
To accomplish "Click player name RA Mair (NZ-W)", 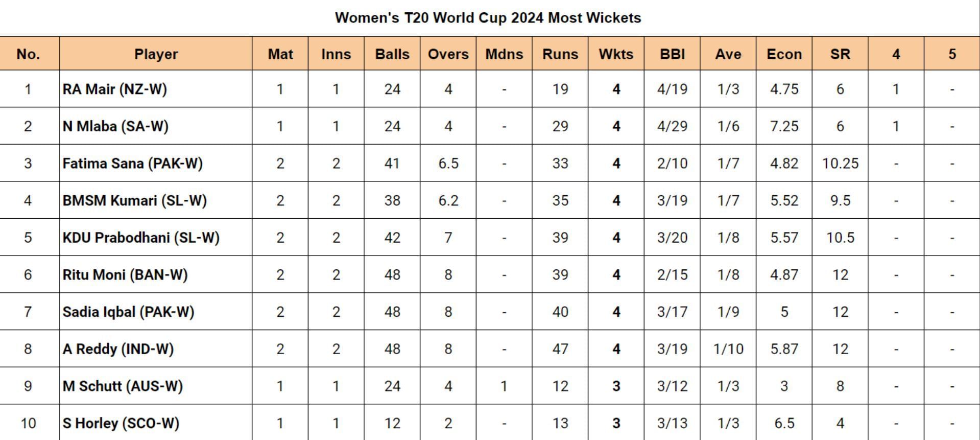I will [115, 89].
